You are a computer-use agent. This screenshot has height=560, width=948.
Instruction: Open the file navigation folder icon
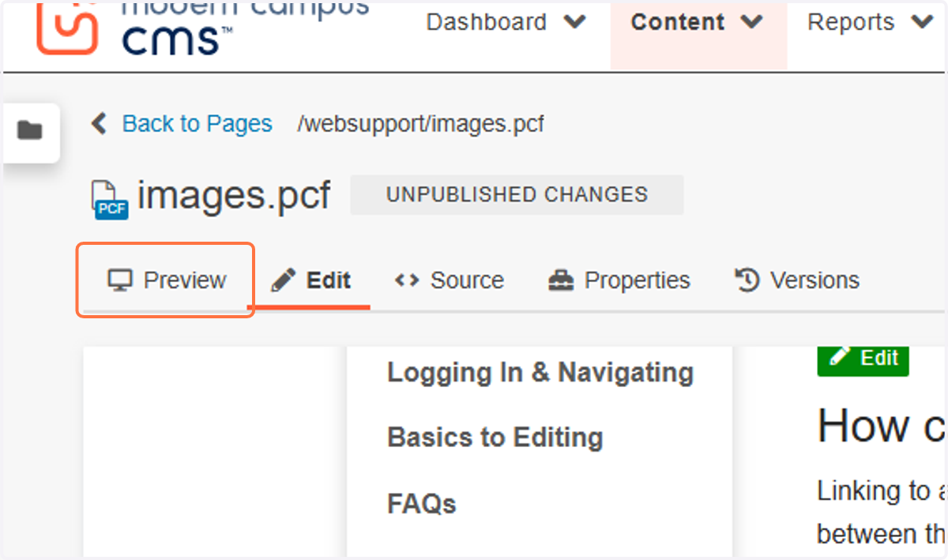pos(31,131)
